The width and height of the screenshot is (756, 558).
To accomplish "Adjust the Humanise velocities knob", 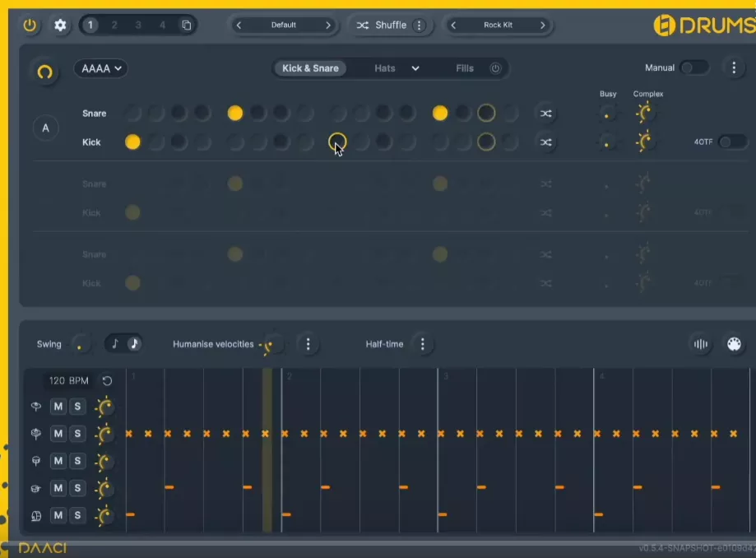I will [x=271, y=345].
